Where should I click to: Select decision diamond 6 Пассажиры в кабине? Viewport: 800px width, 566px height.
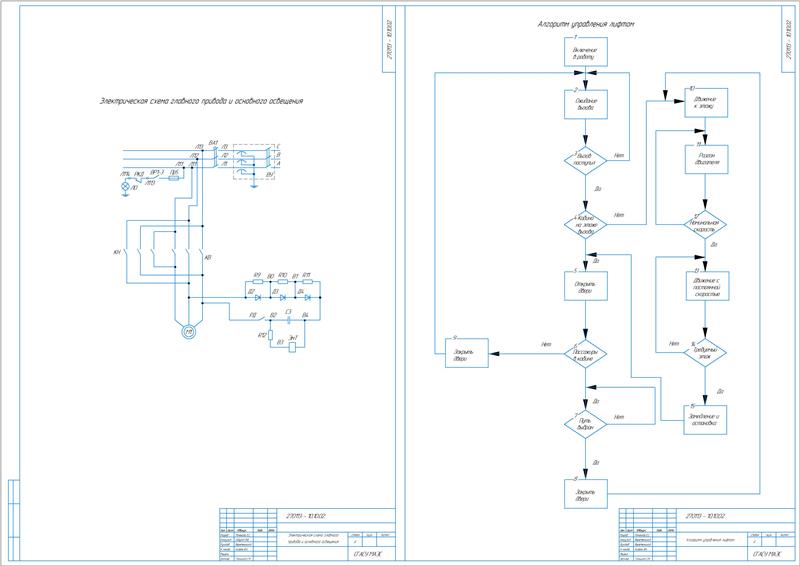pos(586,354)
